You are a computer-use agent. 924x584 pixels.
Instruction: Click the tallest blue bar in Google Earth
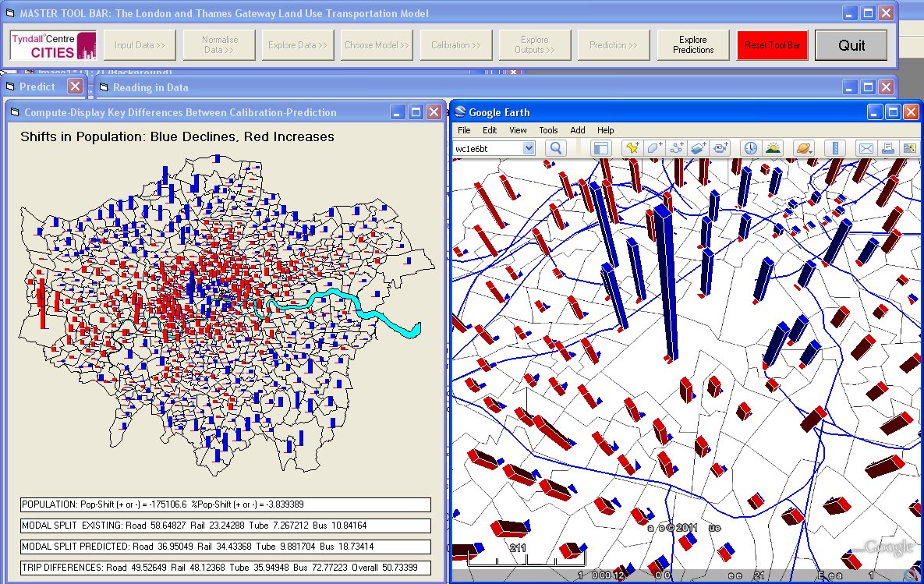pyautogui.click(x=667, y=283)
